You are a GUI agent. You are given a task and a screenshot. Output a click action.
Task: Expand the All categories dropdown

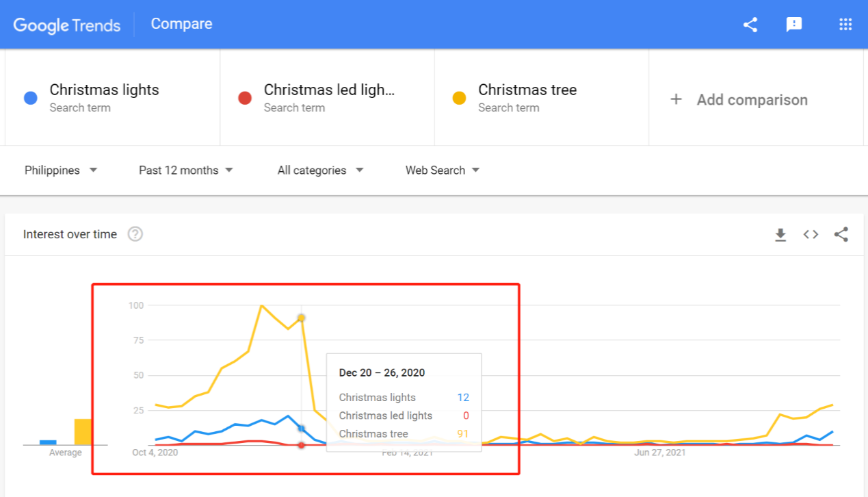(320, 170)
